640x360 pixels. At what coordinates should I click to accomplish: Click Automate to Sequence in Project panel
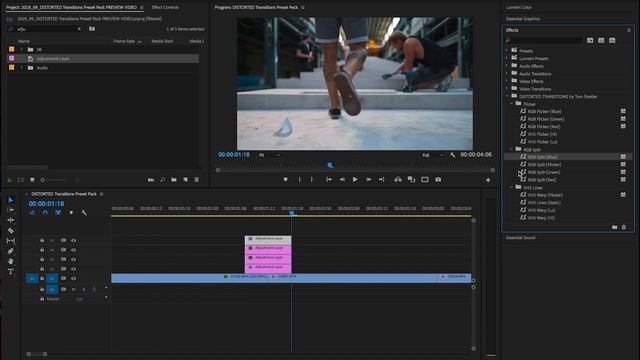tap(151, 180)
